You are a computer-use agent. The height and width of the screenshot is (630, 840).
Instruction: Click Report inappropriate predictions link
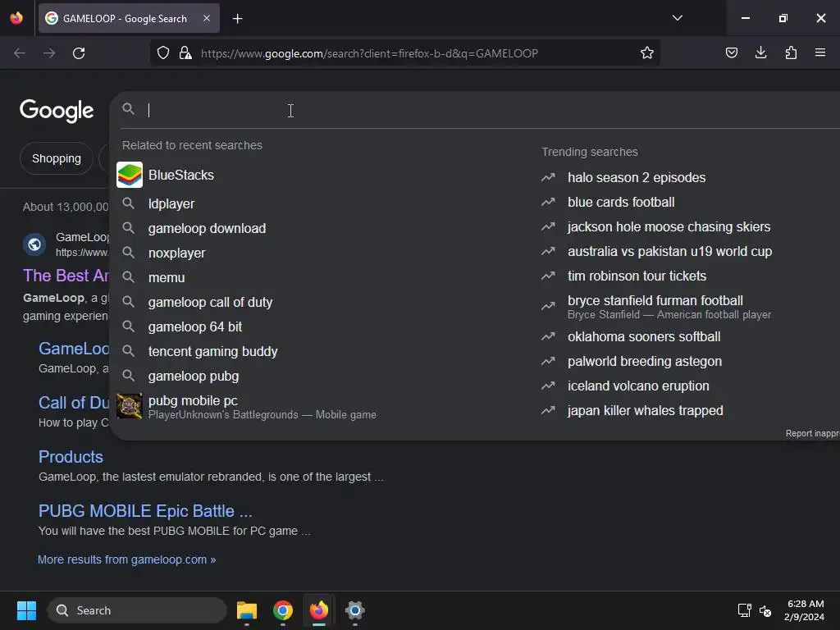(x=812, y=433)
